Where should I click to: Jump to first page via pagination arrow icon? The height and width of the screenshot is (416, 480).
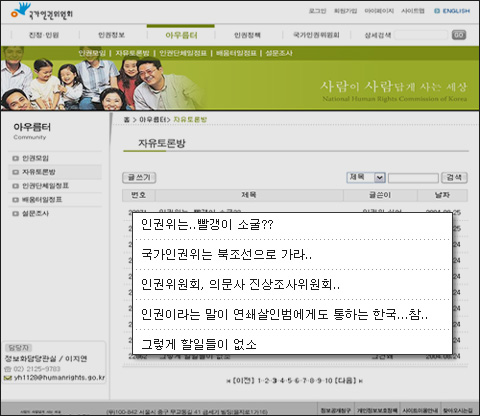point(228,381)
